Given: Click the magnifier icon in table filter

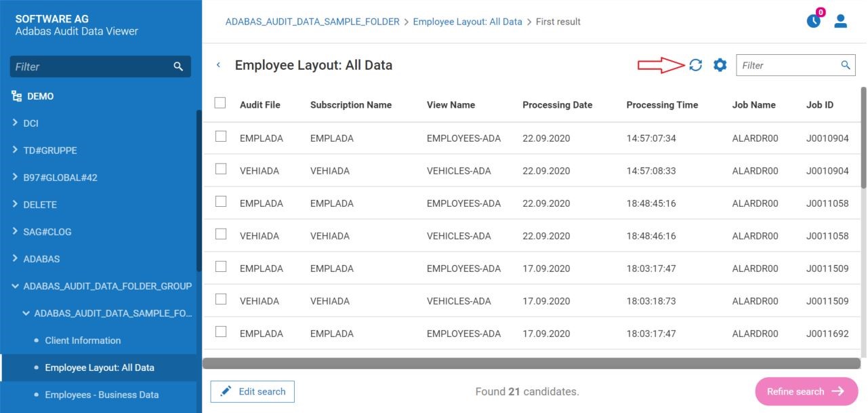Looking at the screenshot, I should pyautogui.click(x=846, y=65).
